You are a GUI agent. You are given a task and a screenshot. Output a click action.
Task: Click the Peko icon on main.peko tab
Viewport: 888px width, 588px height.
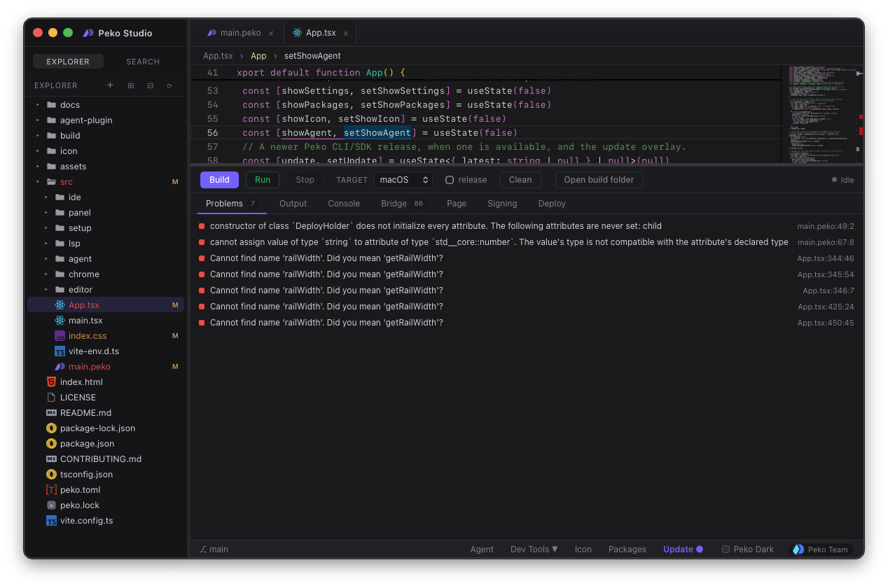(211, 33)
